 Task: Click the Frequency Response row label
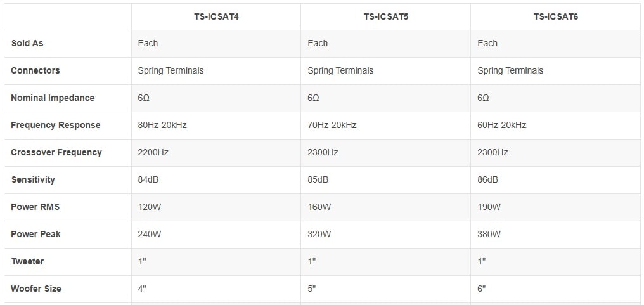click(56, 125)
